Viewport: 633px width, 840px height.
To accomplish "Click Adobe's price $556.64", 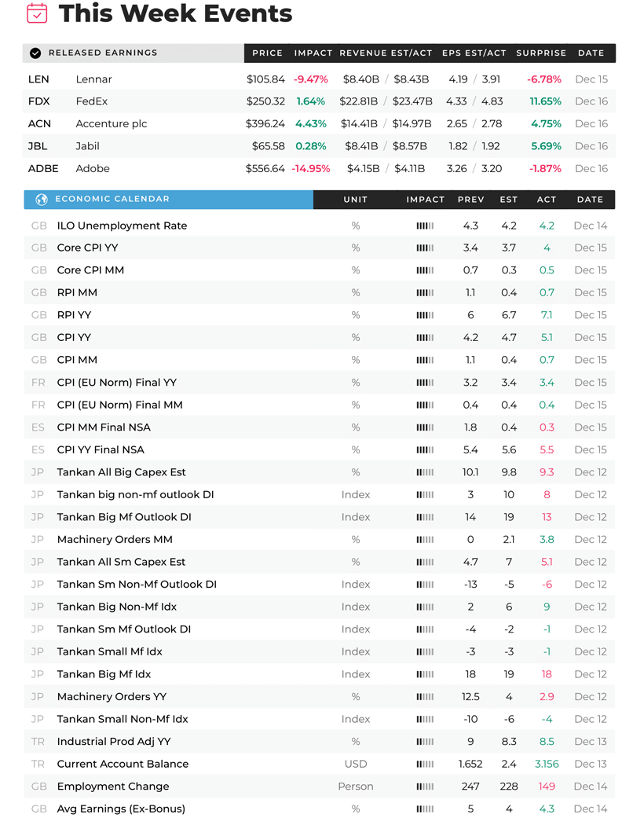I will pos(265,169).
